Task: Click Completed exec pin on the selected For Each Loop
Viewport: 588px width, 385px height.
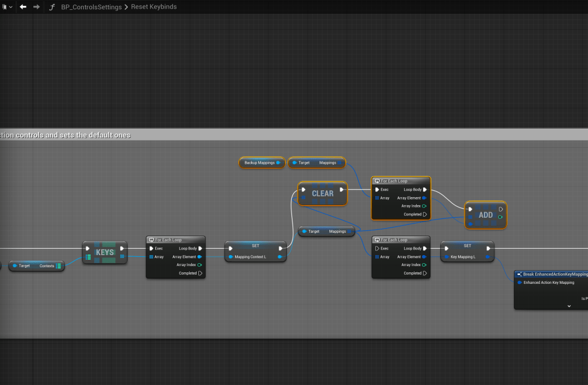Action: (425, 214)
